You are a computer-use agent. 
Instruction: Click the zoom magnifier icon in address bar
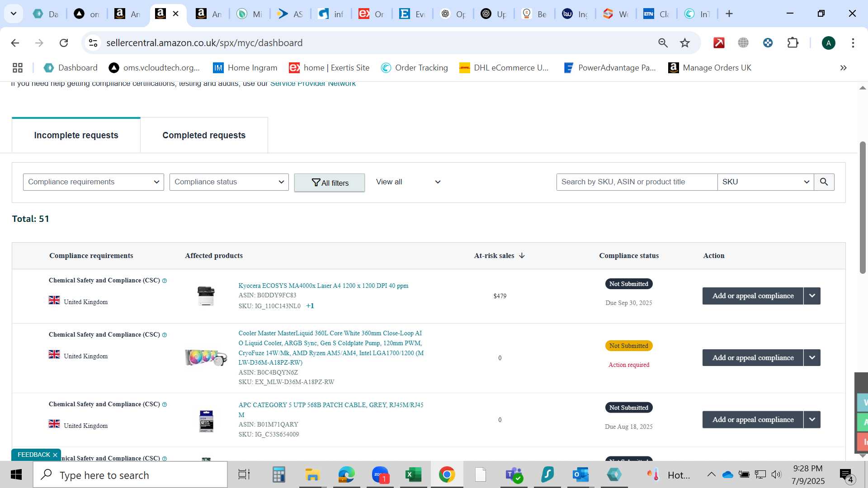[663, 43]
